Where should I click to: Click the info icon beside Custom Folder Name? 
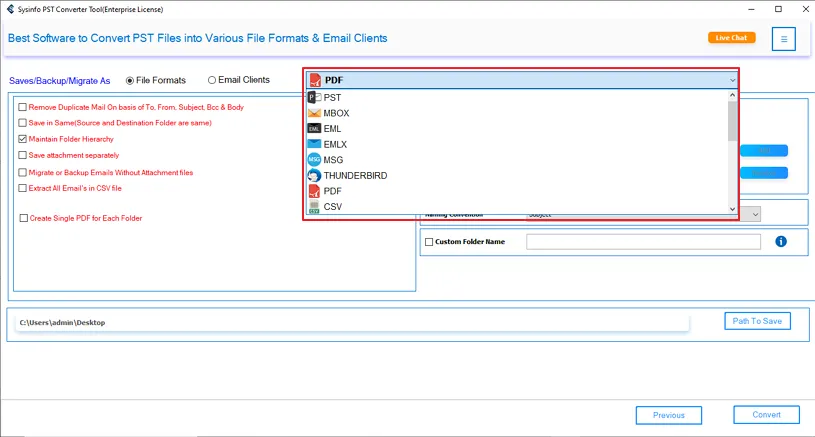coord(781,241)
